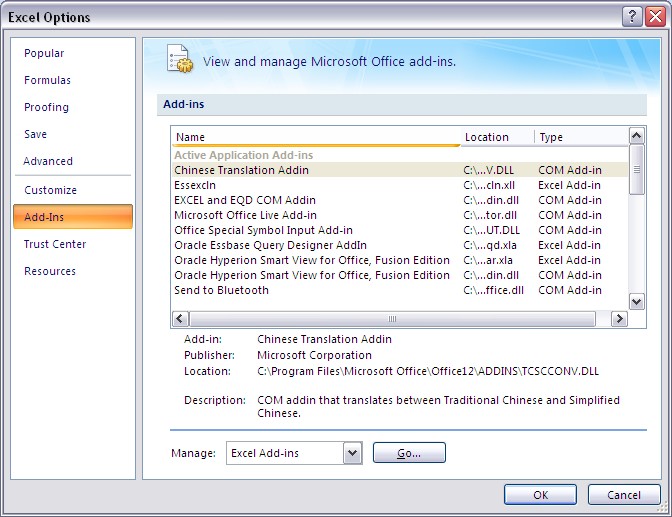Open the Advanced options category
The height and width of the screenshot is (517, 672).
tap(48, 161)
